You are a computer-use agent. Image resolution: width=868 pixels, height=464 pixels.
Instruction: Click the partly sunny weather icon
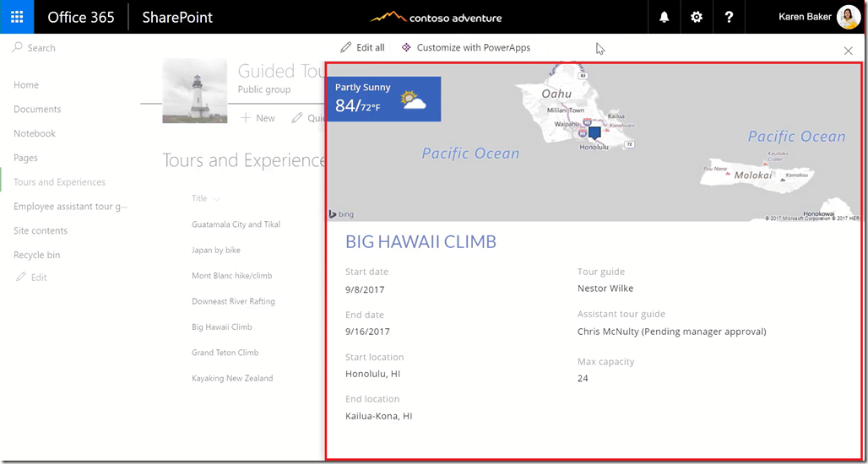(x=414, y=100)
